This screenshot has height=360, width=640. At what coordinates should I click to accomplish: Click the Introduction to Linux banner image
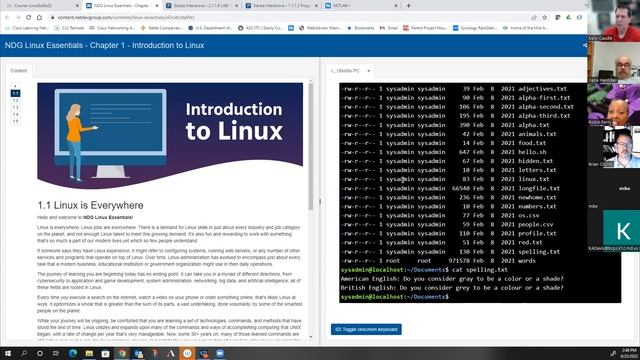coord(170,136)
